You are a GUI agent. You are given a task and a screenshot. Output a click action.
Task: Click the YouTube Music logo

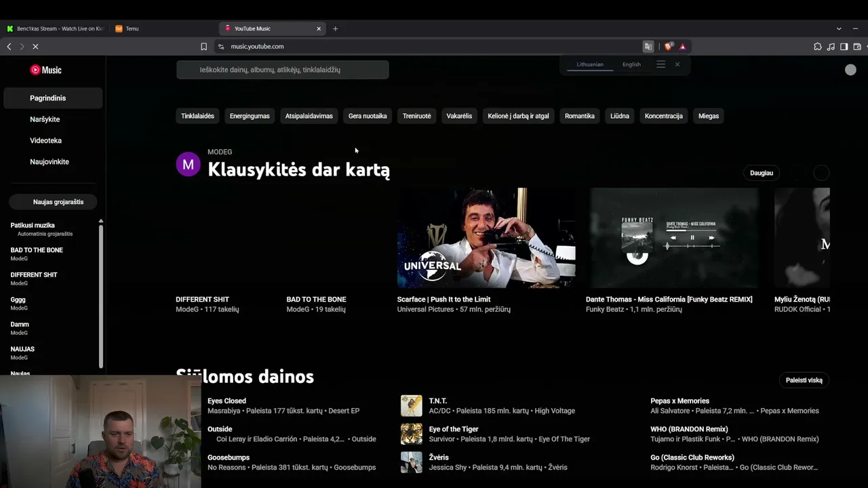pyautogui.click(x=45, y=70)
